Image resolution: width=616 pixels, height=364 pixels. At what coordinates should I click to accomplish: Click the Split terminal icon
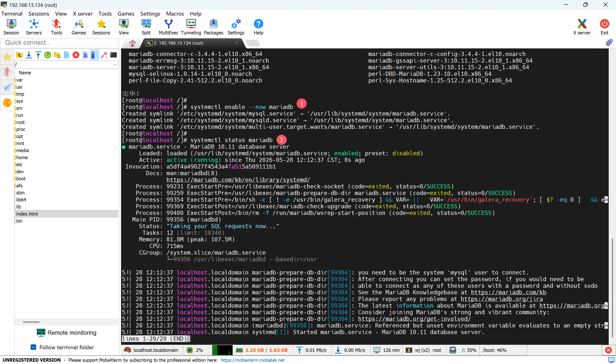(x=146, y=27)
